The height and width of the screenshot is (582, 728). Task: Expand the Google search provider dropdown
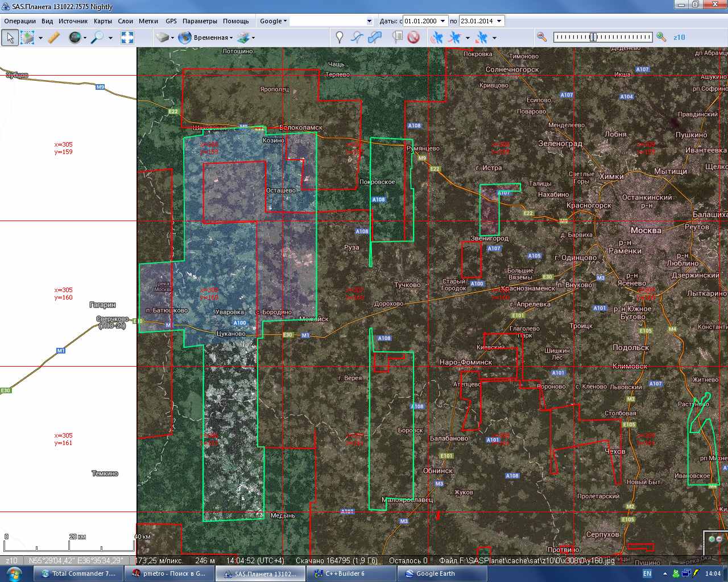pyautogui.click(x=274, y=21)
